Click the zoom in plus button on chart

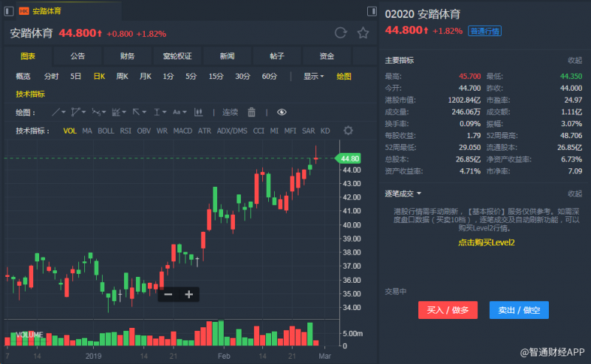(189, 295)
